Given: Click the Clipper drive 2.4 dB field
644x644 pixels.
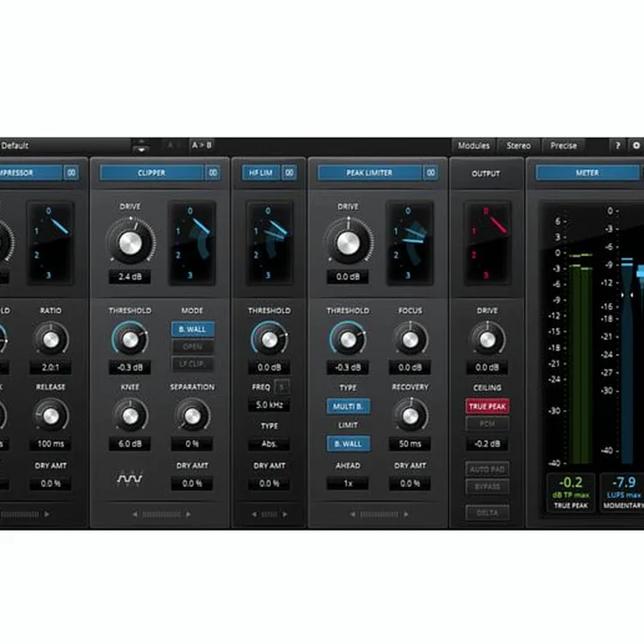Looking at the screenshot, I should tap(130, 276).
